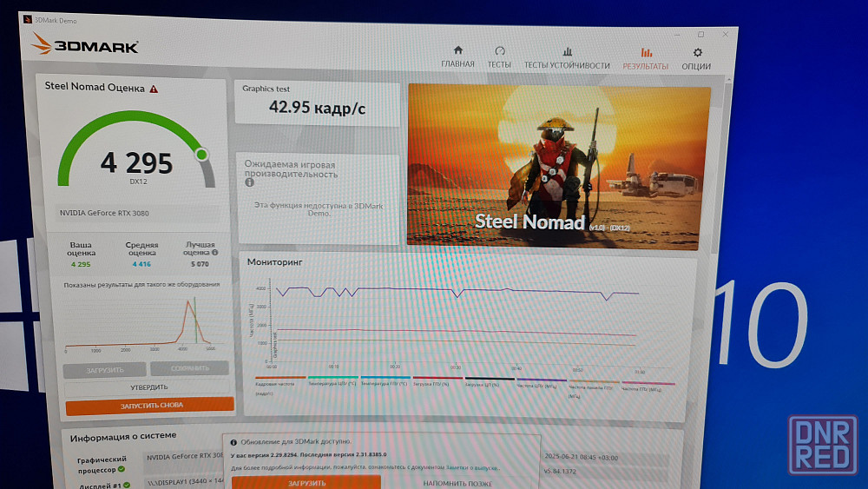
Task: Click the Сохранить button
Action: click(189, 368)
